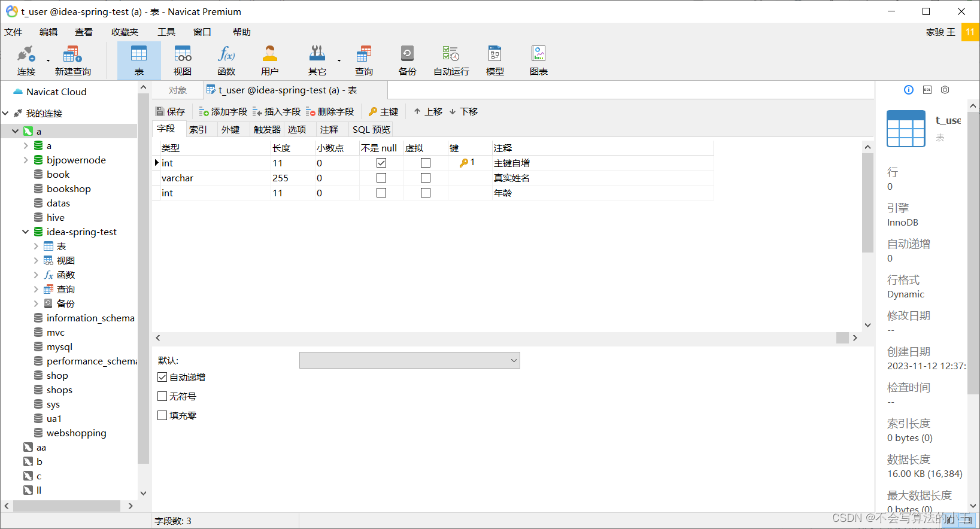This screenshot has width=980, height=529.
Task: Click the field grid vertical scrollbar
Action: click(x=868, y=203)
